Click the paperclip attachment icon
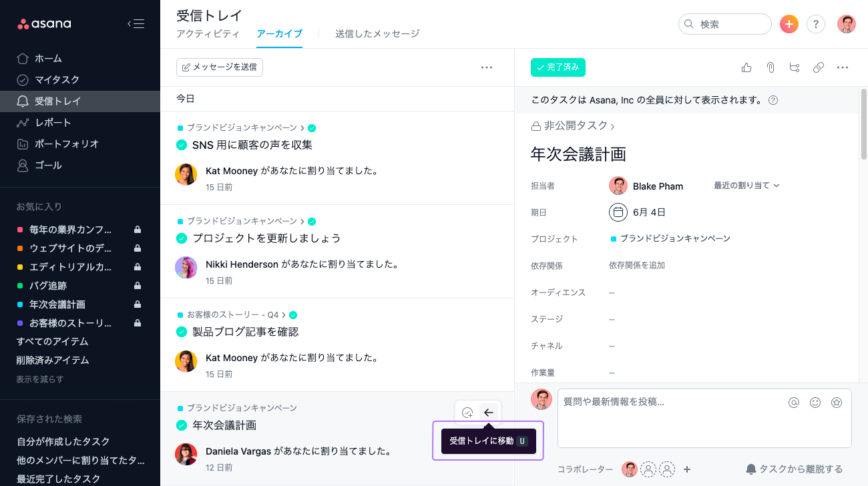The width and height of the screenshot is (868, 486). (x=770, y=67)
